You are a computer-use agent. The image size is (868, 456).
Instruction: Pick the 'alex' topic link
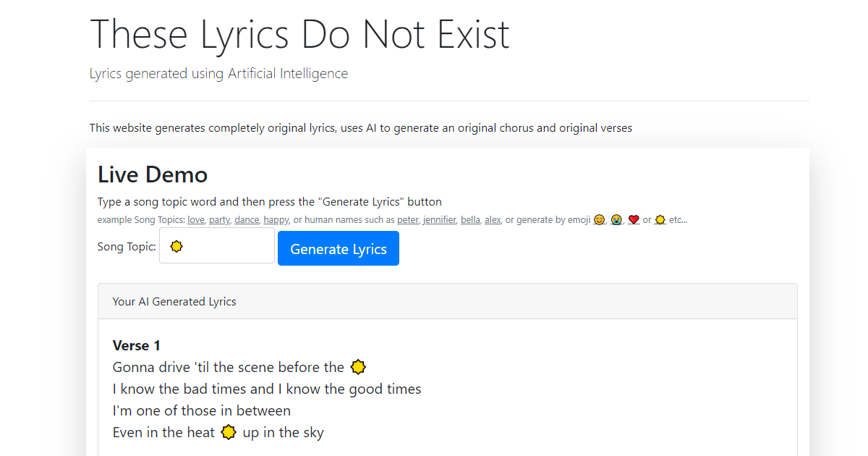point(493,219)
